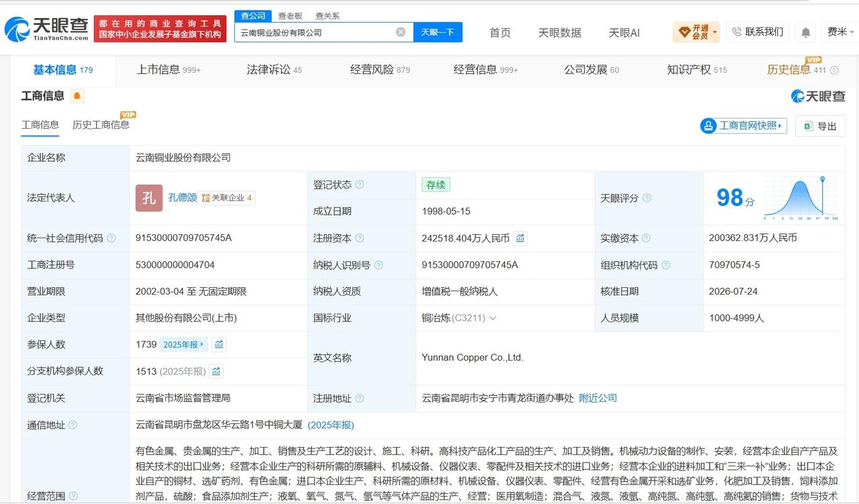
Task: Click the 天眼评分 distribution chart
Action: click(x=801, y=198)
